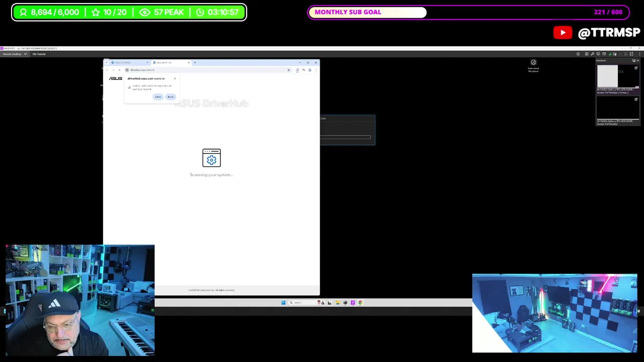Click the ASUS logo on the page

pos(116,78)
